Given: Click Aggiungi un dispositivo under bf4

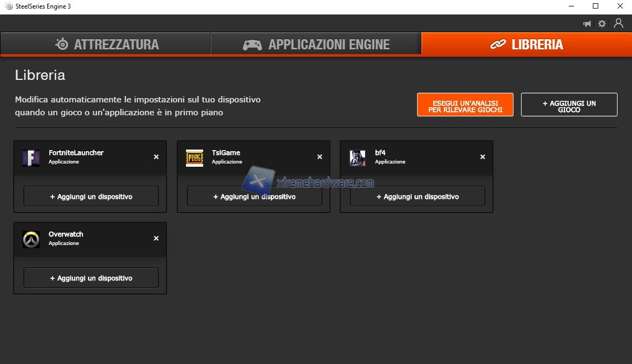Looking at the screenshot, I should [x=418, y=197].
